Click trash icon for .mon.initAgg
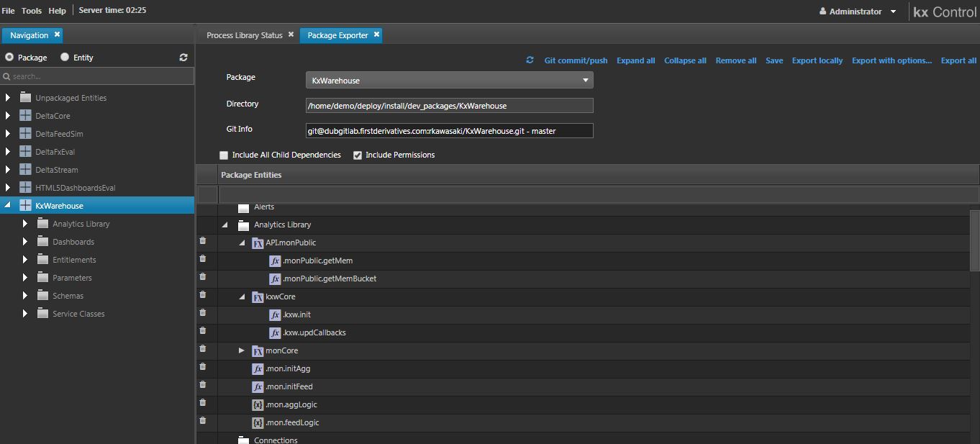 (x=203, y=367)
